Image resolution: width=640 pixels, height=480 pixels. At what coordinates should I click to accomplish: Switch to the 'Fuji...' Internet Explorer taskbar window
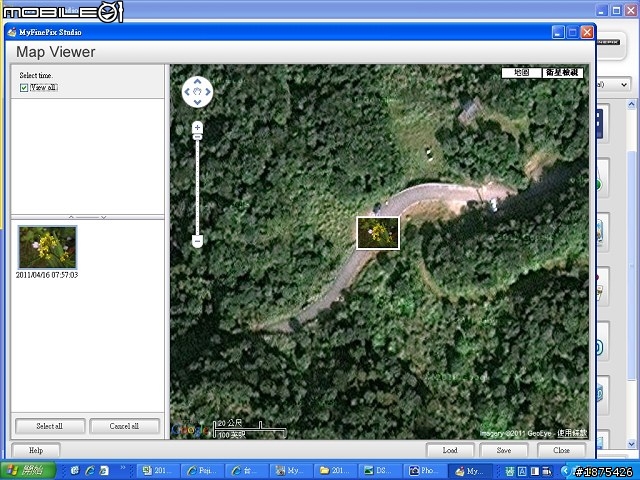201,471
